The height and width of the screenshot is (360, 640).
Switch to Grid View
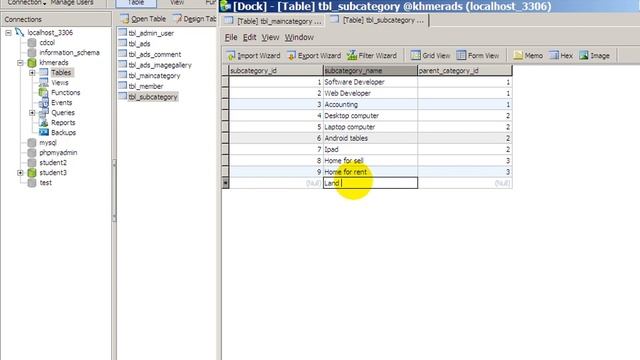click(431, 56)
